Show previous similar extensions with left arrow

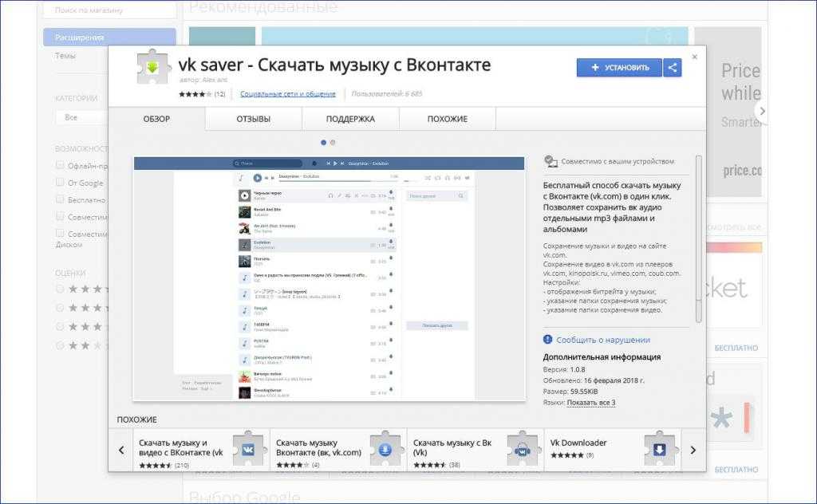(x=121, y=450)
